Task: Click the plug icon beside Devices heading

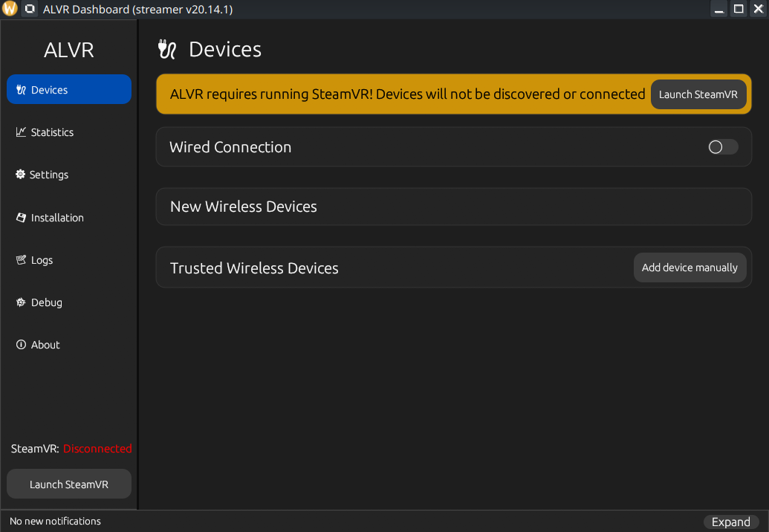Action: tap(166, 50)
